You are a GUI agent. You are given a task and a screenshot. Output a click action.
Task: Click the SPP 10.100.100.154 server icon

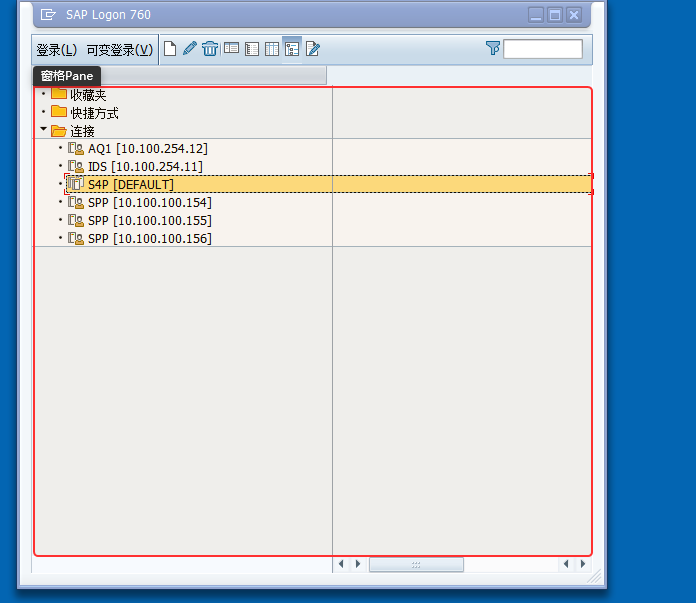coord(75,202)
